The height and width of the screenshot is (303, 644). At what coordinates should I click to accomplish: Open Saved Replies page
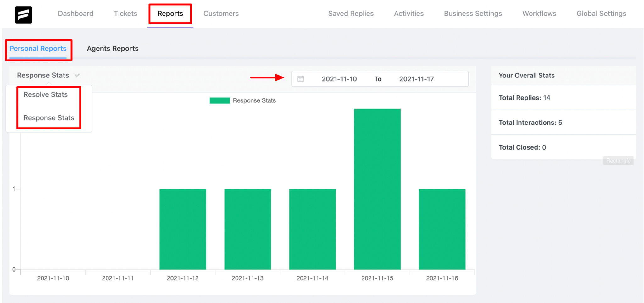click(x=351, y=14)
